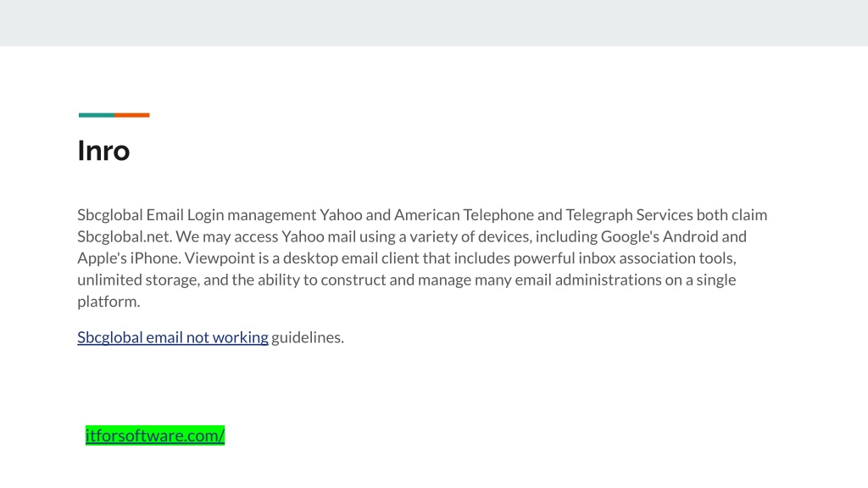
Task: Open the green-highlighted itforsoftware.com/ link
Action: click(155, 435)
